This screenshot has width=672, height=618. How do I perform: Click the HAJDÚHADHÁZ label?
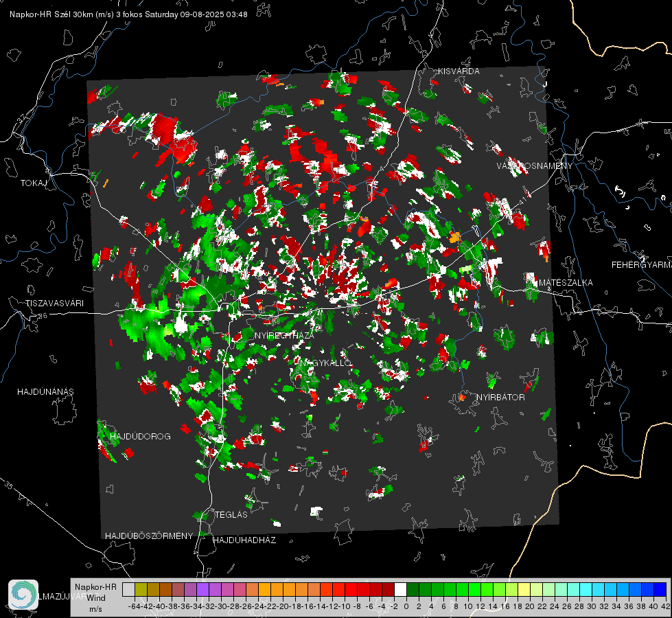coord(244,540)
